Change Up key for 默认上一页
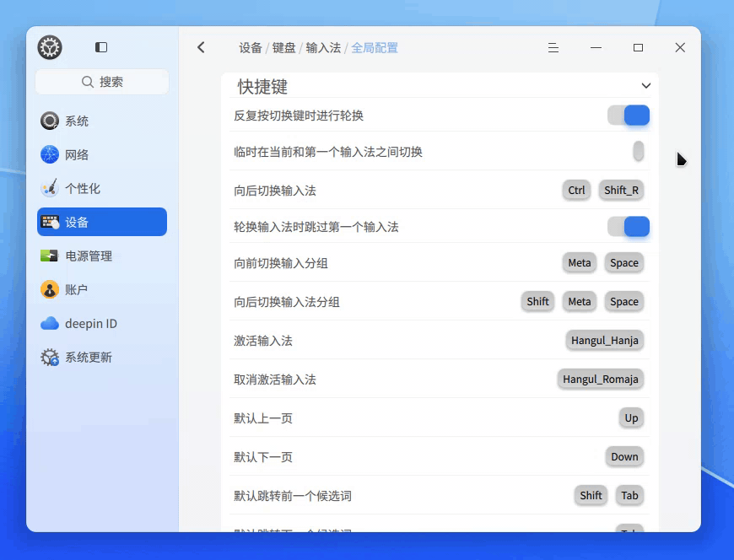The width and height of the screenshot is (734, 560). coord(631,417)
